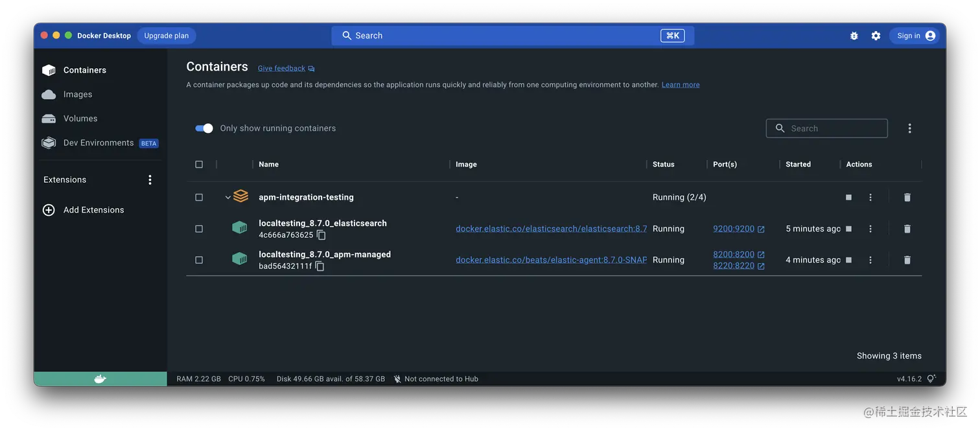Check the elasticsearch container row checkbox
980x431 pixels.
[x=199, y=229]
